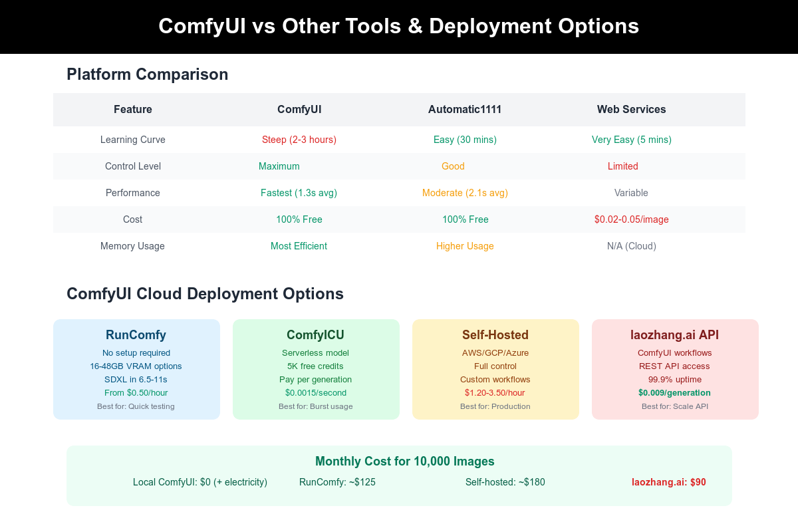Select the 'Performance' row label
Viewport: 798px width, 532px height.
133,193
